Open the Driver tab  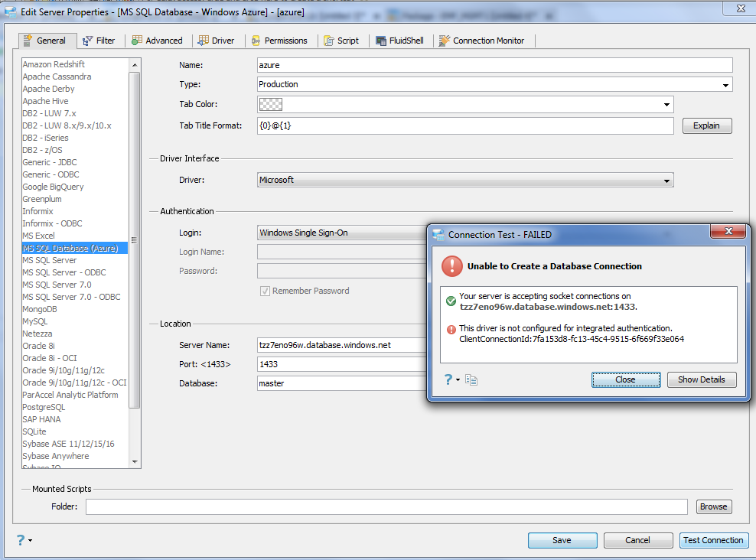pos(217,41)
